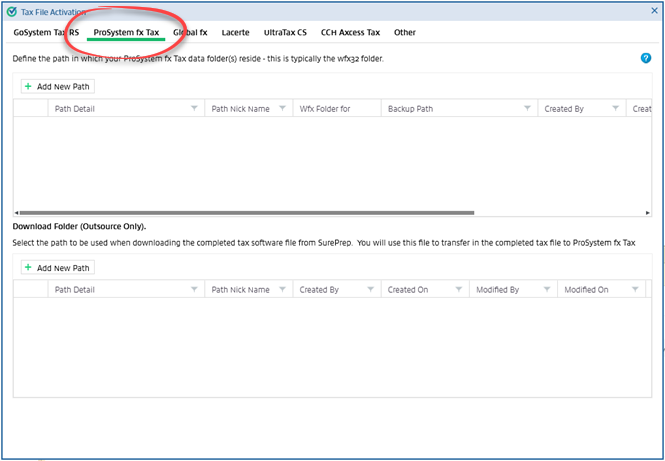Click the Wfx Folder for column header
665x461 pixels.
[x=325, y=109]
